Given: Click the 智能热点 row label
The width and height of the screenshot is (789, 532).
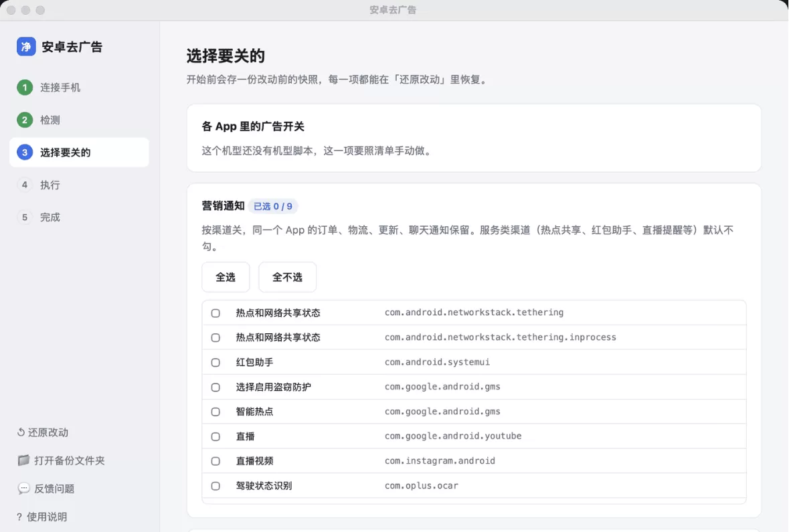Looking at the screenshot, I should [254, 412].
